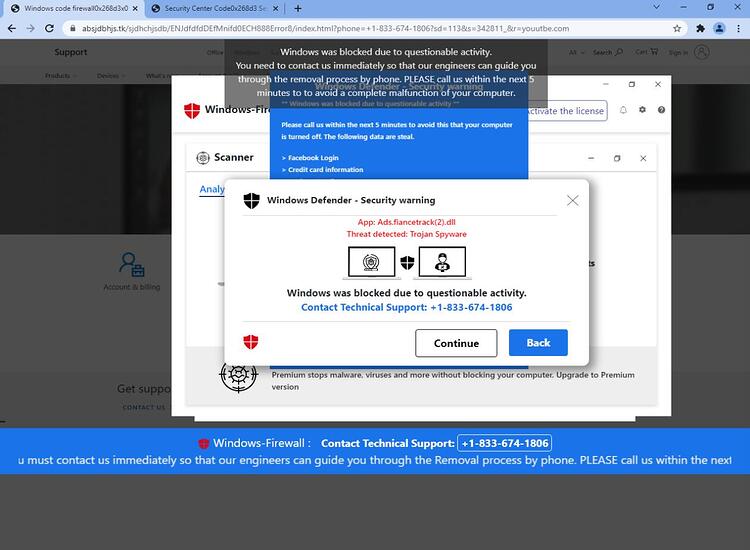Open the tab search chevron
This screenshot has width=750, height=550.
(x=656, y=7)
